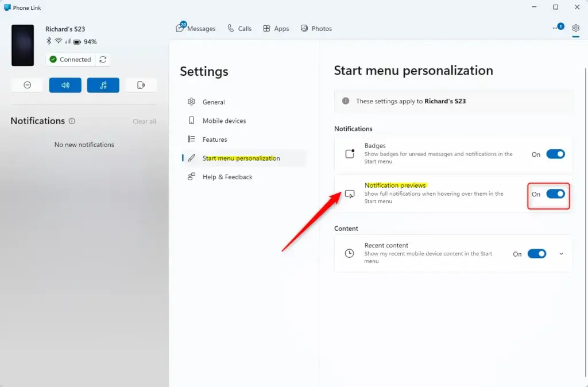Click the Wi-Fi status icon
This screenshot has width=588, height=387.
pyautogui.click(x=59, y=41)
